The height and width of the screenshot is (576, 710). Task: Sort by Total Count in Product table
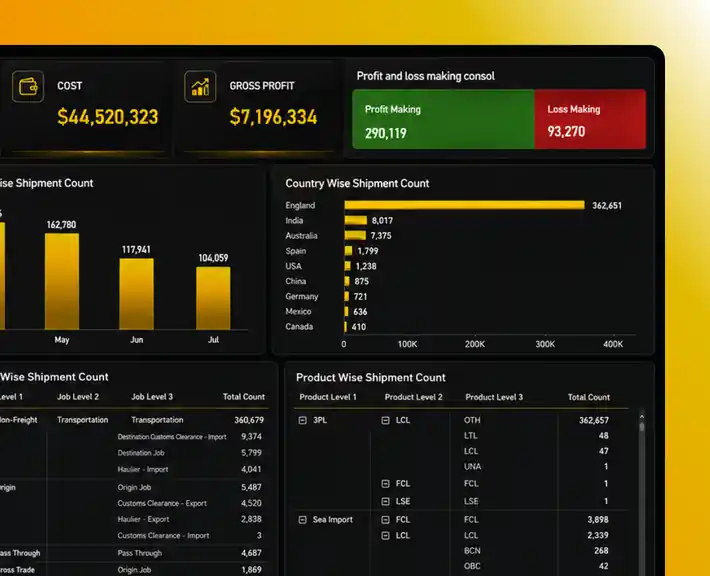tap(589, 397)
